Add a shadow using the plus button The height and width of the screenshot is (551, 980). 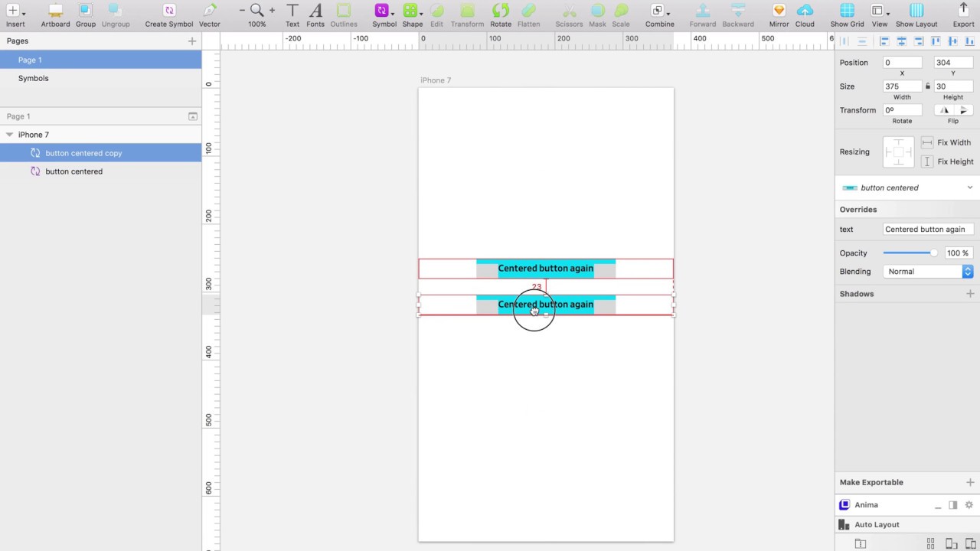click(x=970, y=294)
